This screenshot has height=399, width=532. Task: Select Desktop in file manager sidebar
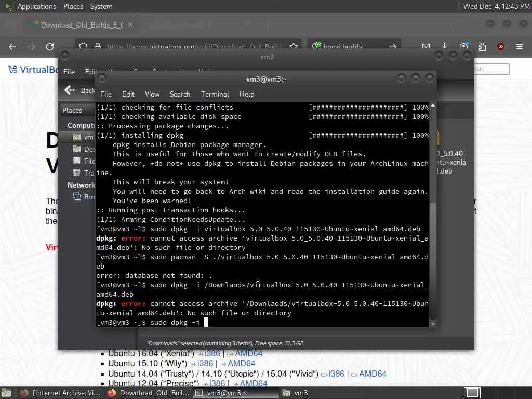click(x=84, y=149)
